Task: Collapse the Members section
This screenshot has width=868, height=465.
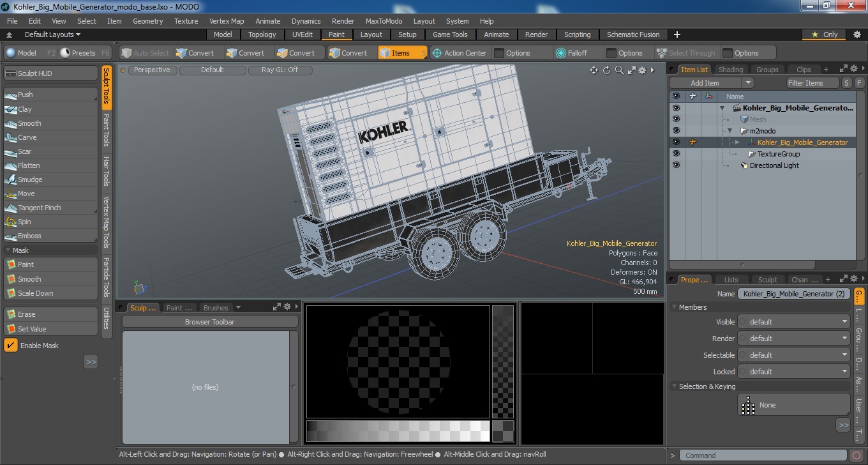Action: click(x=674, y=307)
